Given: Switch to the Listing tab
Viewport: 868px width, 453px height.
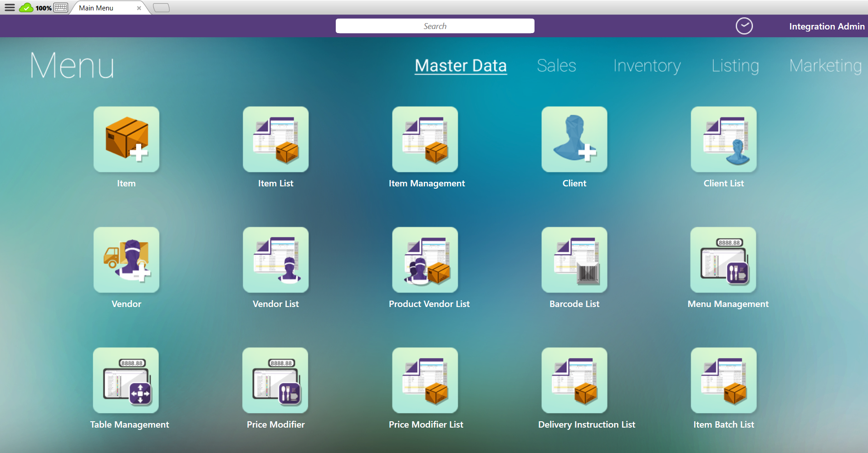Looking at the screenshot, I should 735,66.
